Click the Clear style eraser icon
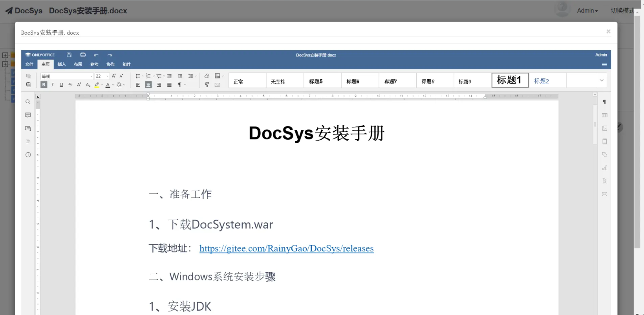Viewport: 644px width, 315px height. coord(207,76)
